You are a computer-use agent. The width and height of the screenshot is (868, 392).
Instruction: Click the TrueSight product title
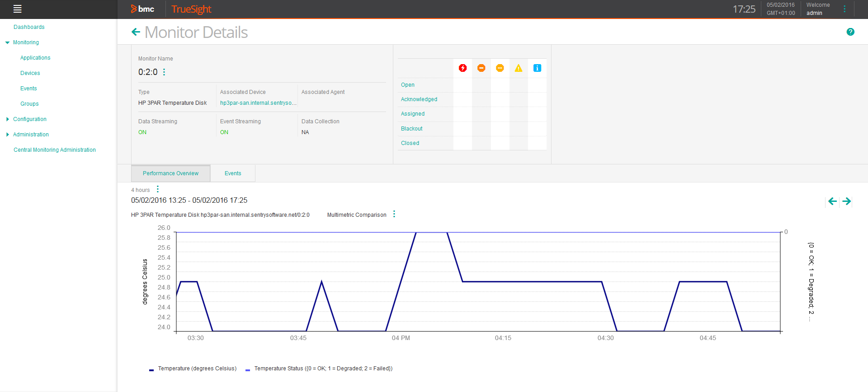191,9
